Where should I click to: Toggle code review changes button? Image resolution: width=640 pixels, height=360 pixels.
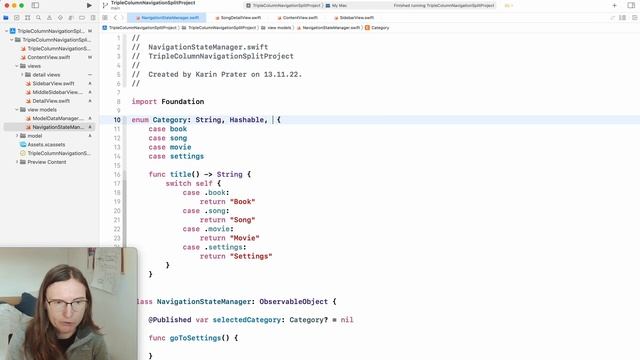[x=613, y=18]
